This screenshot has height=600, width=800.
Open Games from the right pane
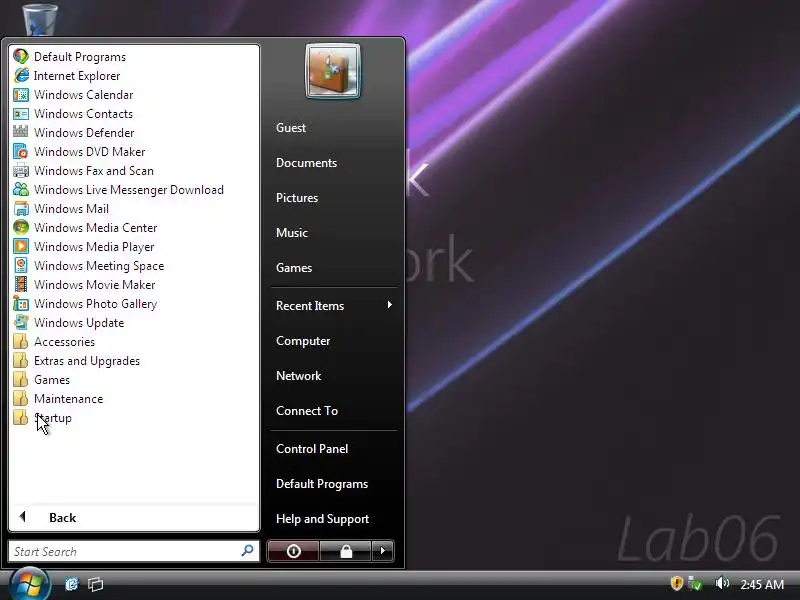pos(294,267)
